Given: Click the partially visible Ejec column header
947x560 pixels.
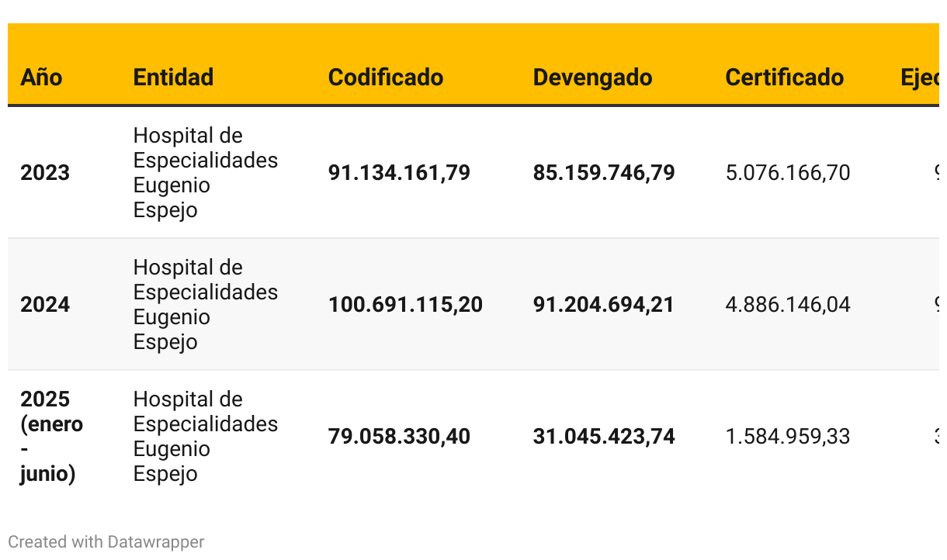Looking at the screenshot, I should click(920, 78).
